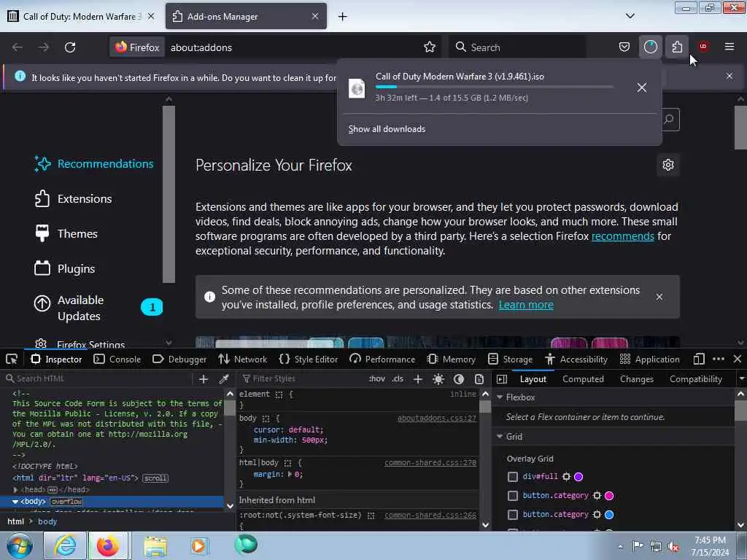747x560 pixels.
Task: Switch to the Call of Duty tab
Action: click(x=82, y=16)
